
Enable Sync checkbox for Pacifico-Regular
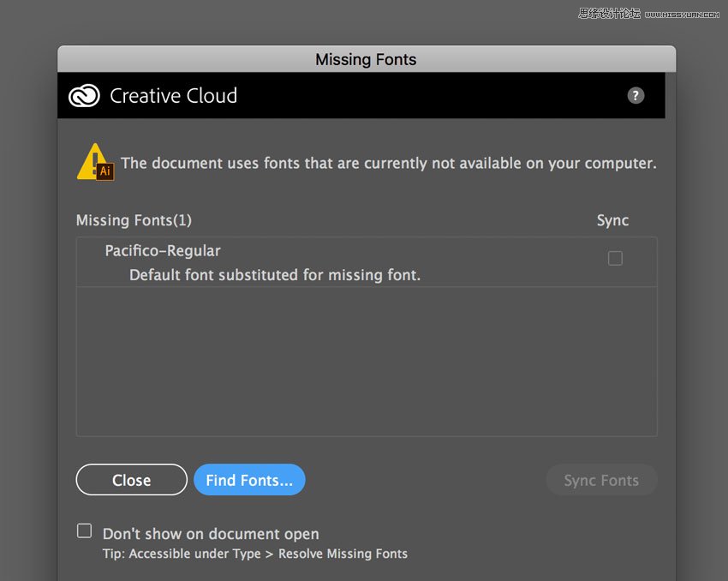coord(615,258)
